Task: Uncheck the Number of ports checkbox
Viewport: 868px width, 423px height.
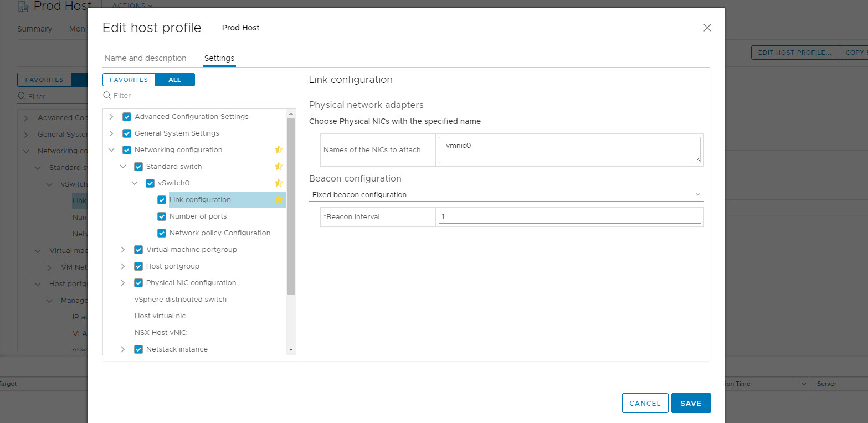Action: [x=162, y=216]
